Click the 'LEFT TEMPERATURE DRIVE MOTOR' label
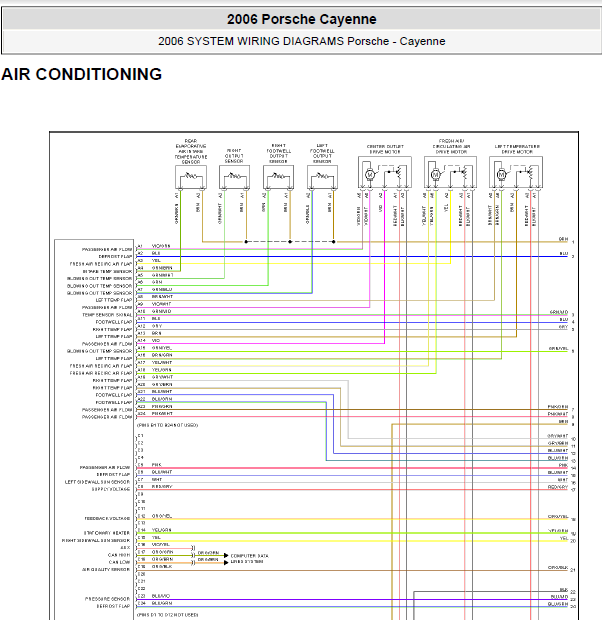Viewport: 602px width, 620px height. point(517,149)
